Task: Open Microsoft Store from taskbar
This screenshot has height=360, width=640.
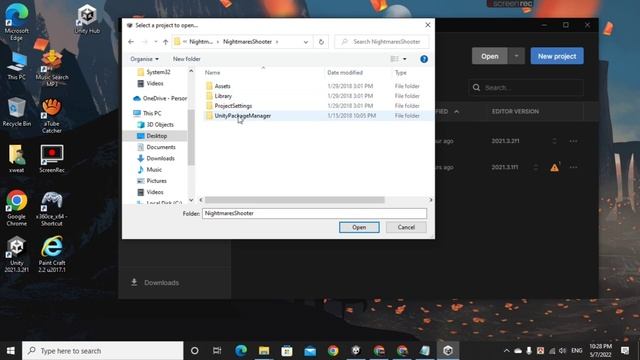Action: click(x=287, y=351)
